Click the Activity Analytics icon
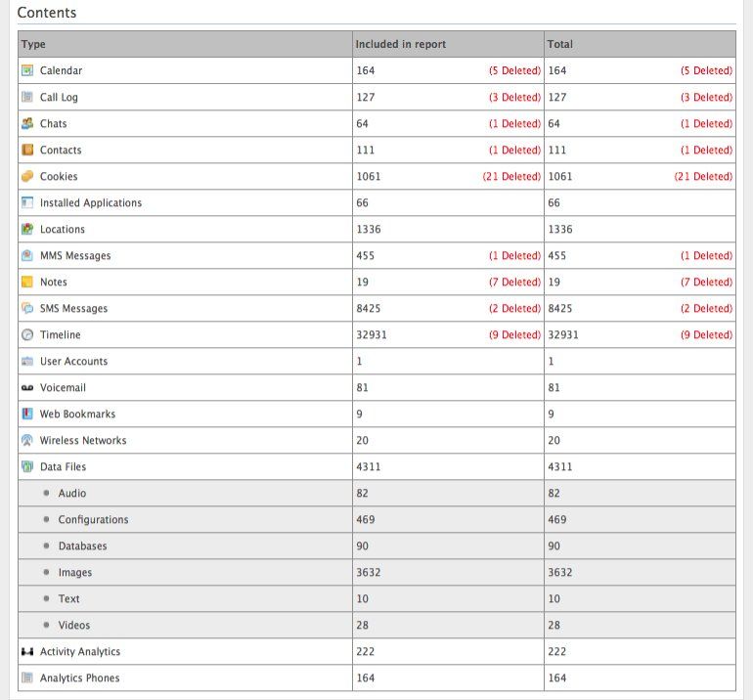This screenshot has width=753, height=700. coord(27,651)
